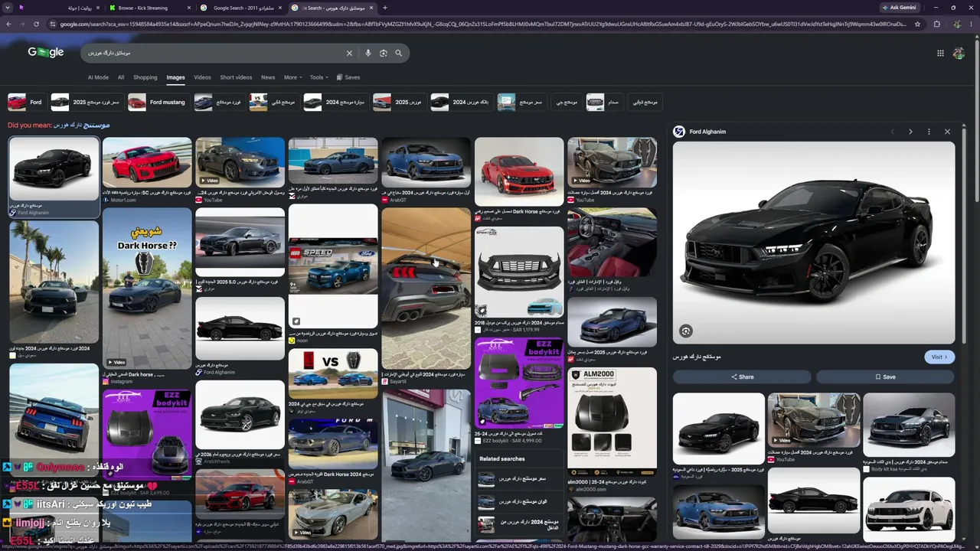Go to next image in preview panel
Image resolution: width=980 pixels, height=551 pixels.
tap(910, 132)
